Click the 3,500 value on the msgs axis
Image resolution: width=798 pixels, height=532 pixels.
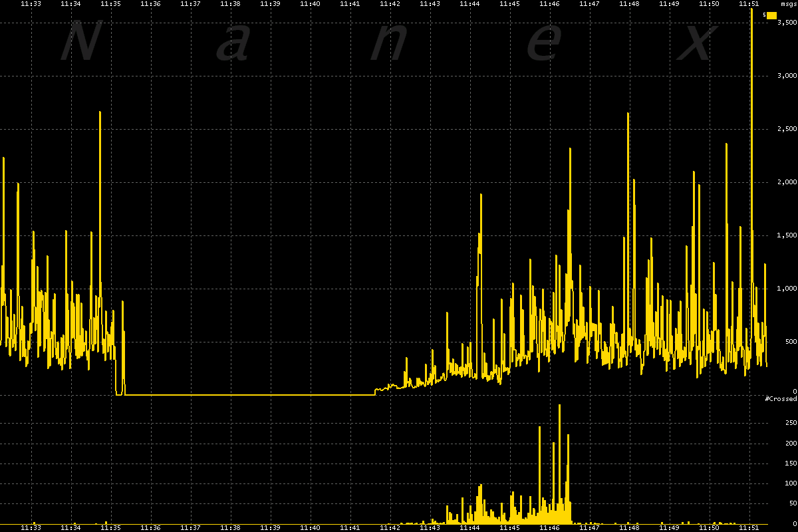tap(786, 23)
